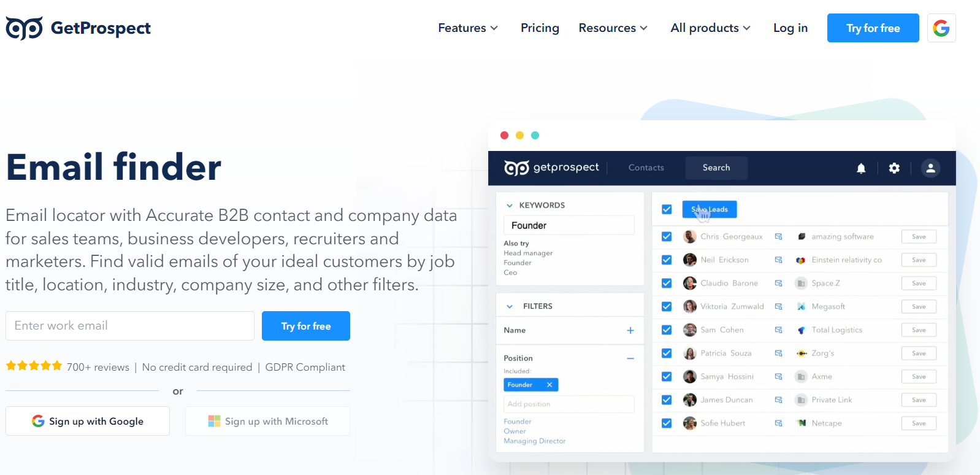Screen dimensions: 980x475
Task: Click the GetProspect owl logo
Action: point(24,28)
